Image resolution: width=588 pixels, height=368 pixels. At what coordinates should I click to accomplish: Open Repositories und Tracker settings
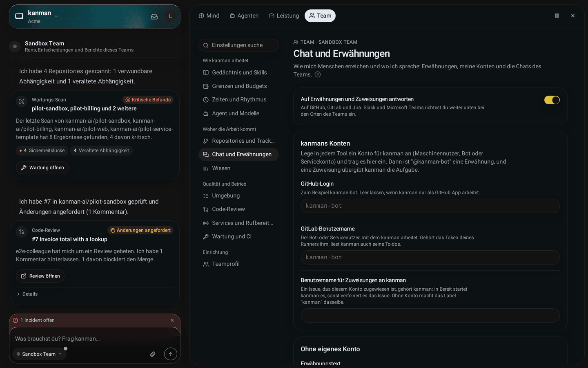[x=238, y=141]
